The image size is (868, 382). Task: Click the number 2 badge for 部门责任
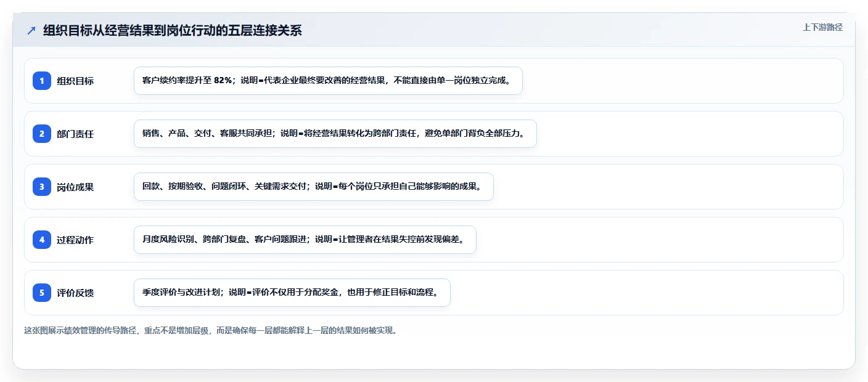(x=42, y=134)
